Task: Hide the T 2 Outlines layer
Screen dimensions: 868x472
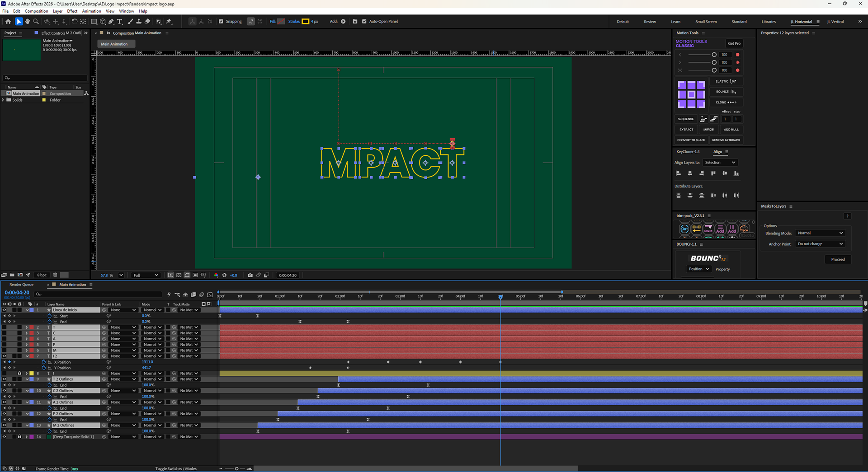Action: [5, 379]
